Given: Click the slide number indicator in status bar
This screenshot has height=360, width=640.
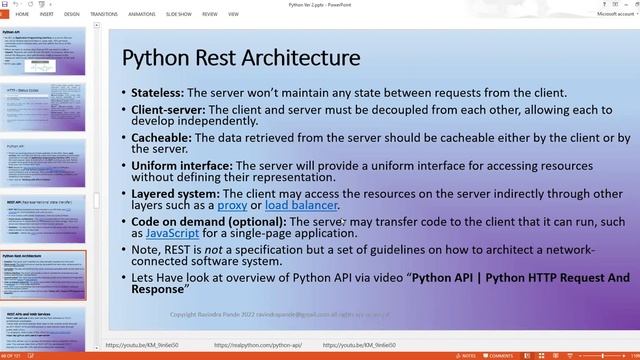Looking at the screenshot, I should coord(11,356).
